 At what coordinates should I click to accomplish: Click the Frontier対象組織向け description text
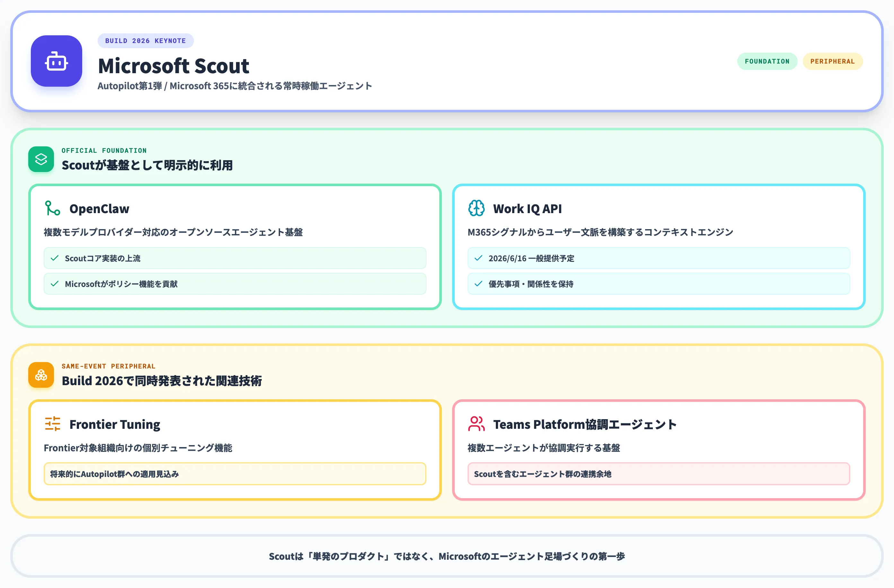click(x=138, y=447)
